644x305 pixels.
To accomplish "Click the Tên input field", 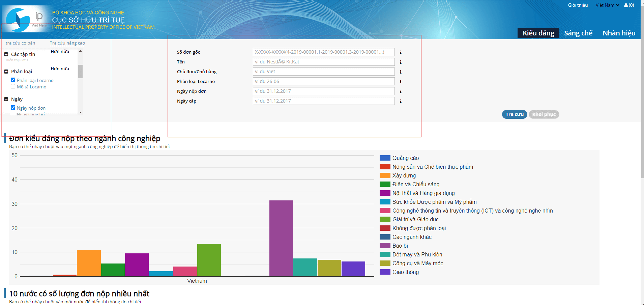I will point(323,62).
